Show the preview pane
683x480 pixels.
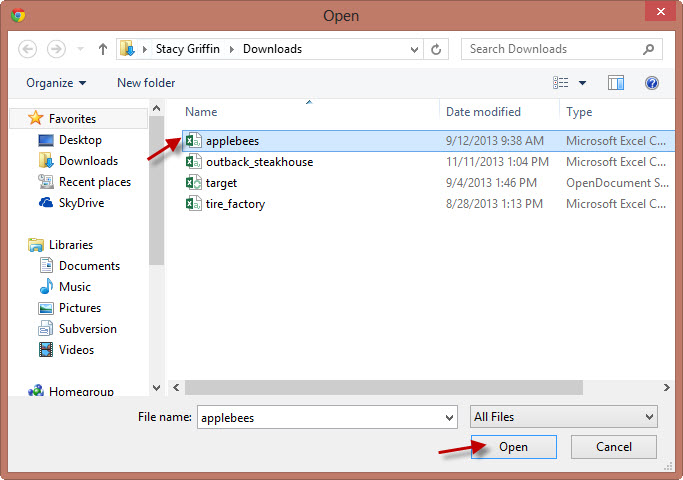[x=615, y=83]
